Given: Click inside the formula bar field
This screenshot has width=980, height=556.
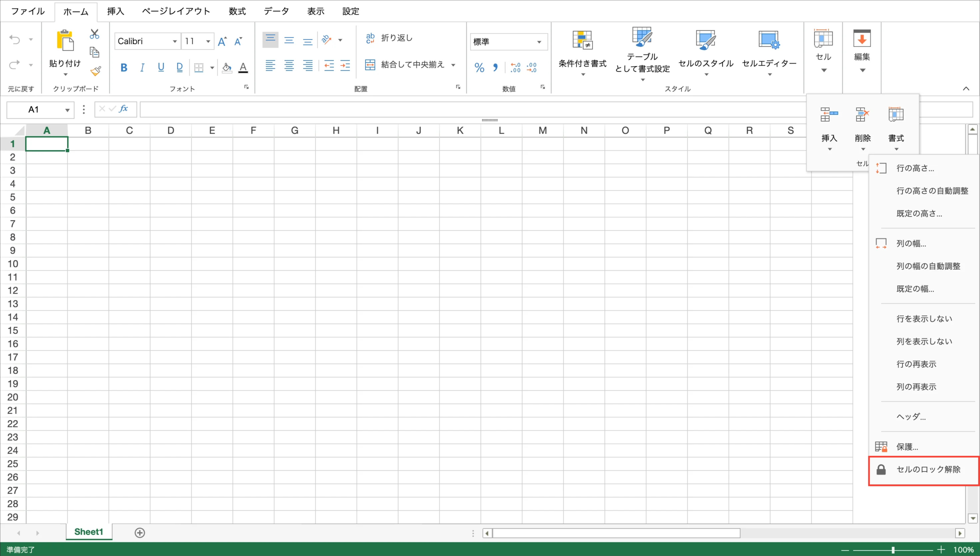Looking at the screenshot, I should (458, 110).
